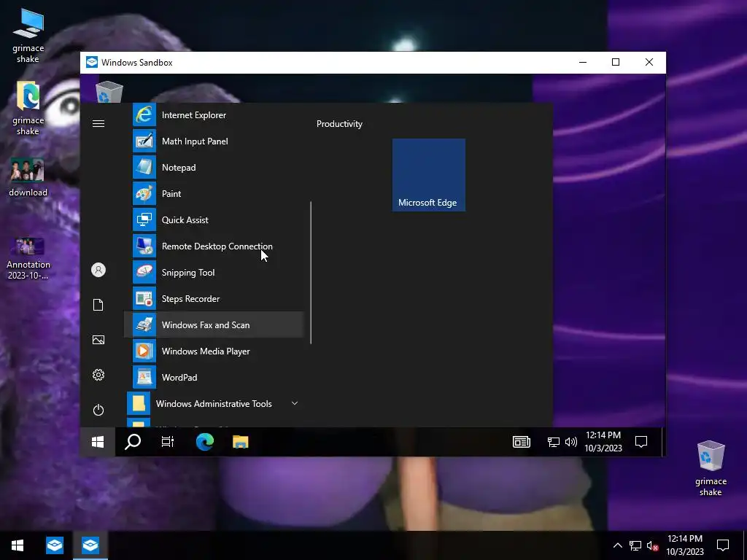Click the Show desktop sliver in the sandbox taskbar
The image size is (747, 560).
coord(662,442)
